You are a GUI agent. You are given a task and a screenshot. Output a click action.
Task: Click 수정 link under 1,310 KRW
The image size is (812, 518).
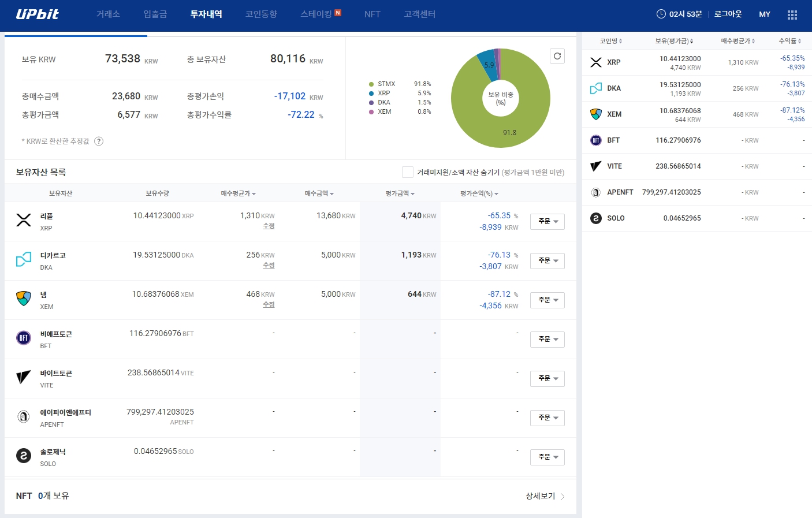[x=269, y=226]
